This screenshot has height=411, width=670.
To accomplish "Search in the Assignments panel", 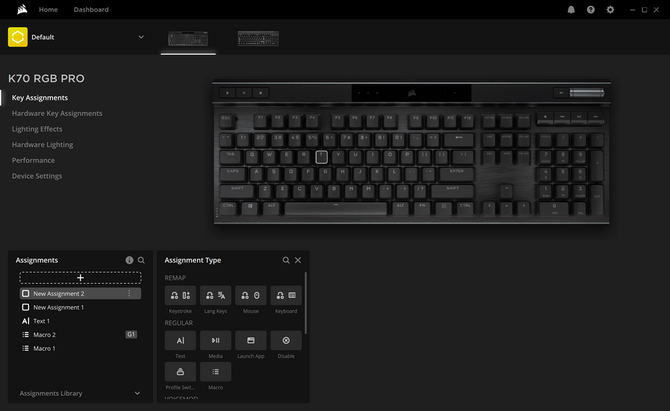I will [141, 260].
